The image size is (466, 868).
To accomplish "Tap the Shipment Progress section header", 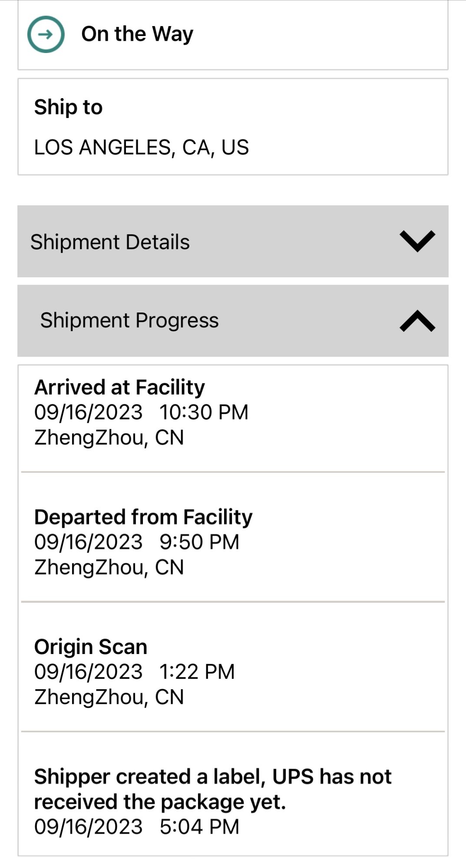I will pyautogui.click(x=233, y=321).
